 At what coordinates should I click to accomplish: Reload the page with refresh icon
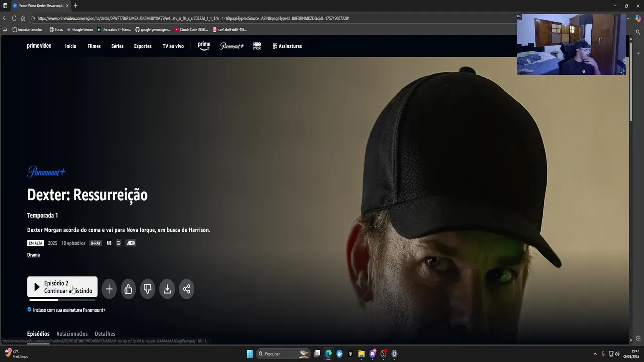click(x=14, y=18)
